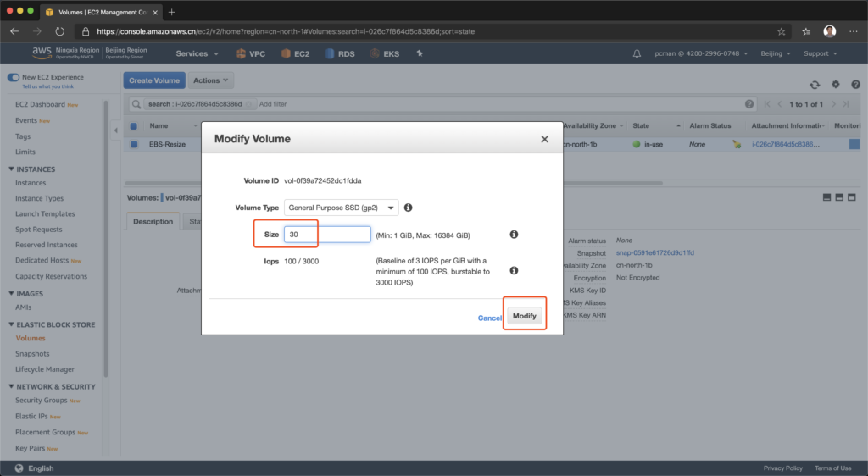868x476 pixels.
Task: Open the Services menu
Action: tap(197, 53)
